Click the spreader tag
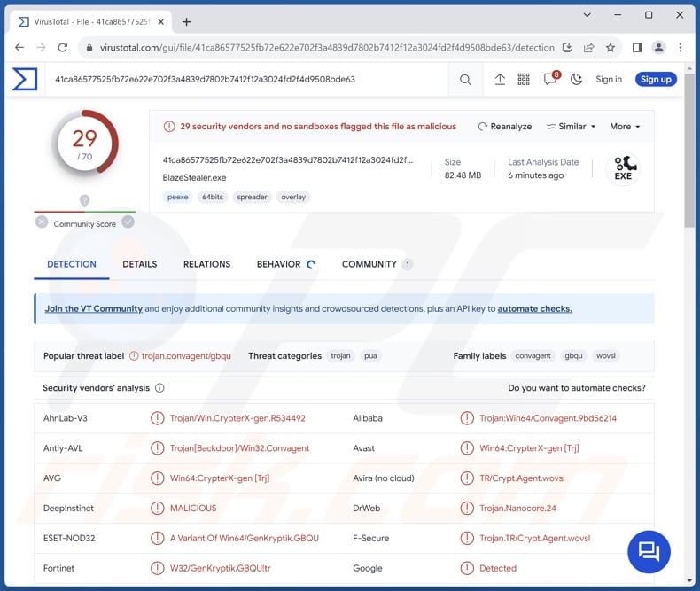The image size is (700, 591). (x=252, y=197)
